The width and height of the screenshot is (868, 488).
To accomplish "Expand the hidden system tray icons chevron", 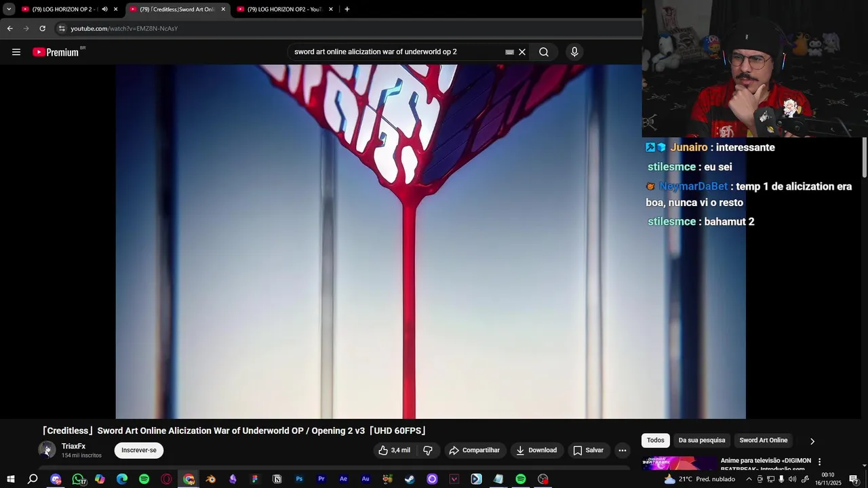I will [x=749, y=479].
